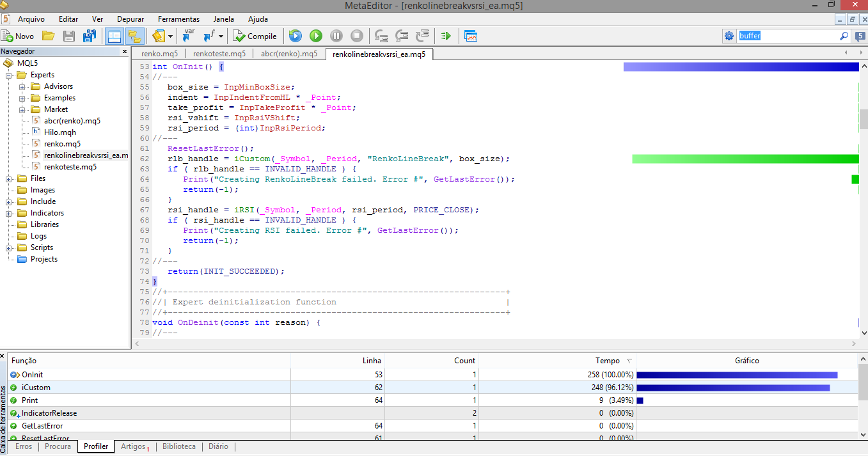
Task: Open the trading terminal chart icon
Action: [471, 36]
